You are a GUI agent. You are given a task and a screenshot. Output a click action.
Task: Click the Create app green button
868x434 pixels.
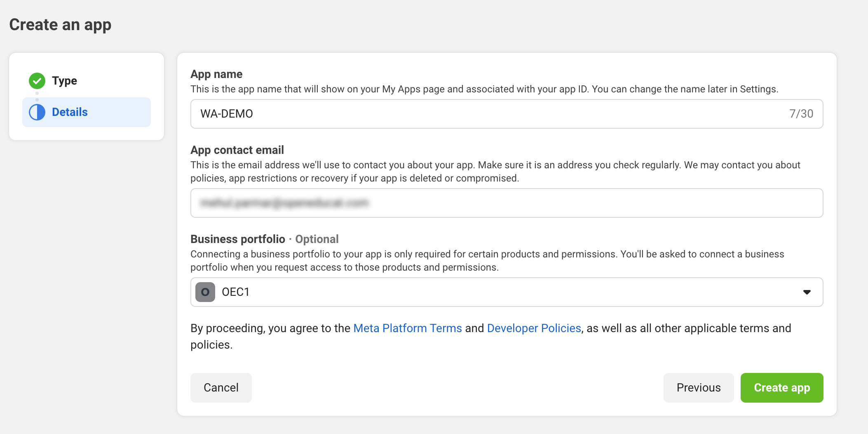click(x=782, y=388)
